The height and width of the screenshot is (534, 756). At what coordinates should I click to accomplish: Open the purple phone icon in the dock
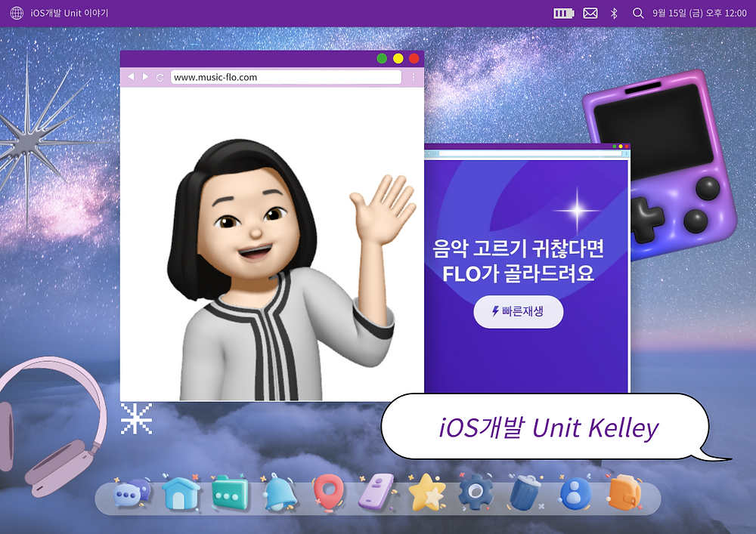tap(376, 492)
